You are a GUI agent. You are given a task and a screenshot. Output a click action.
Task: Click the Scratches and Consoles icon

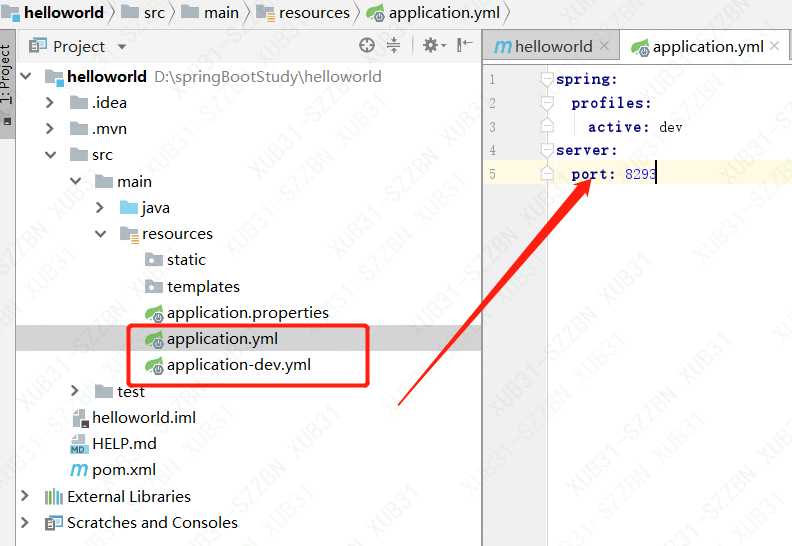[54, 522]
